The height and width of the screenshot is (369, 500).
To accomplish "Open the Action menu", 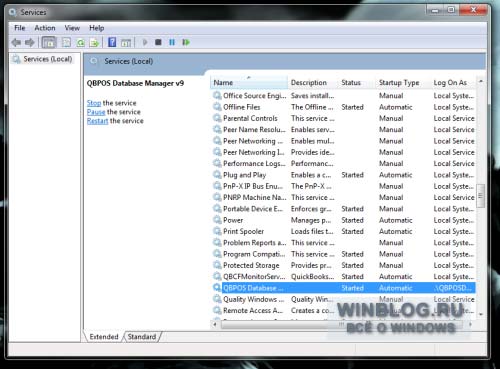I will [45, 28].
